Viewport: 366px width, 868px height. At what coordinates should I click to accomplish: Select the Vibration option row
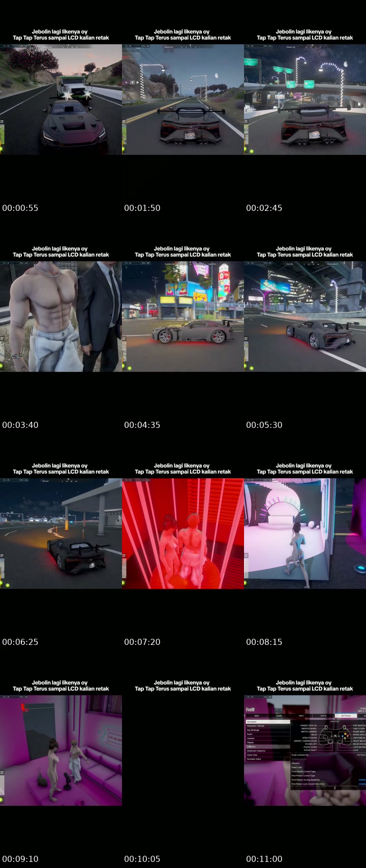pos(328,763)
